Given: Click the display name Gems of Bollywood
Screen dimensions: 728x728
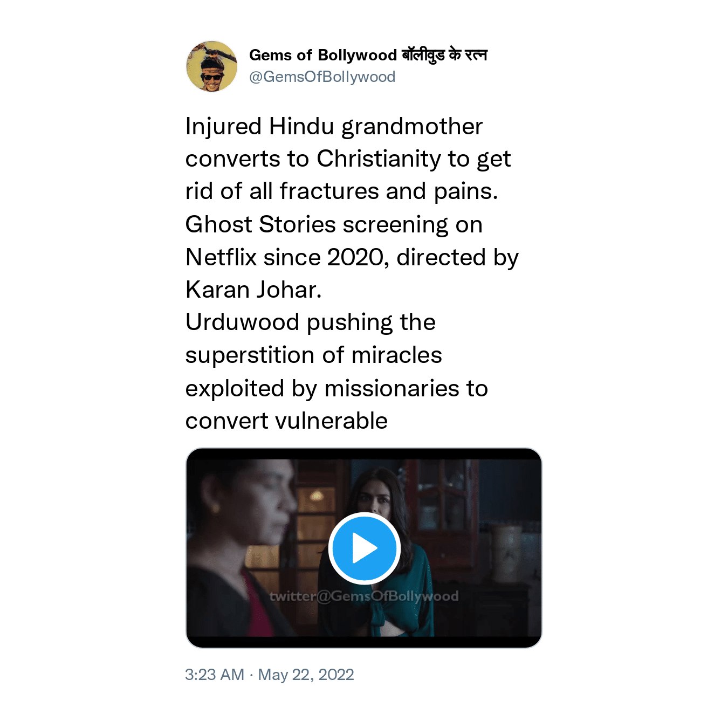Looking at the screenshot, I should (322, 55).
